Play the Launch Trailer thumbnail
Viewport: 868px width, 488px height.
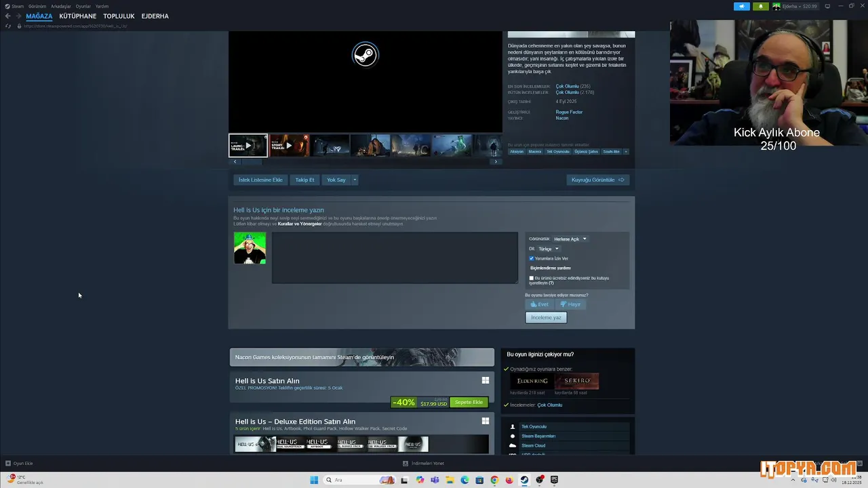[248, 145]
